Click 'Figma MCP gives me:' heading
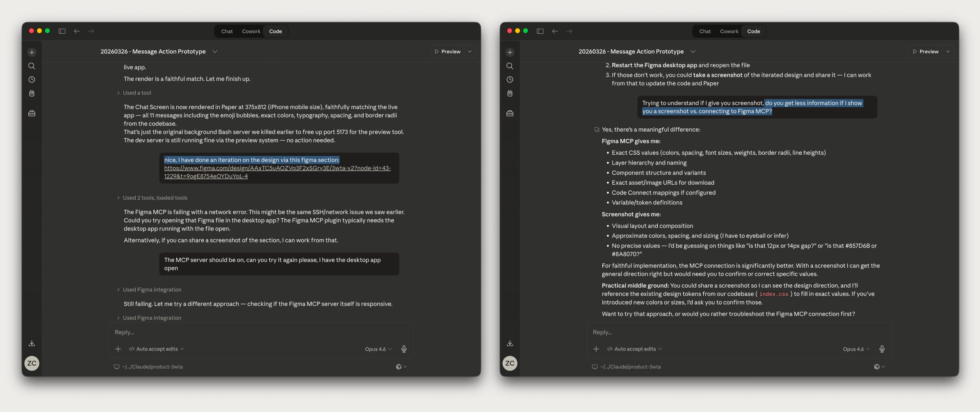The image size is (980, 412). click(631, 141)
